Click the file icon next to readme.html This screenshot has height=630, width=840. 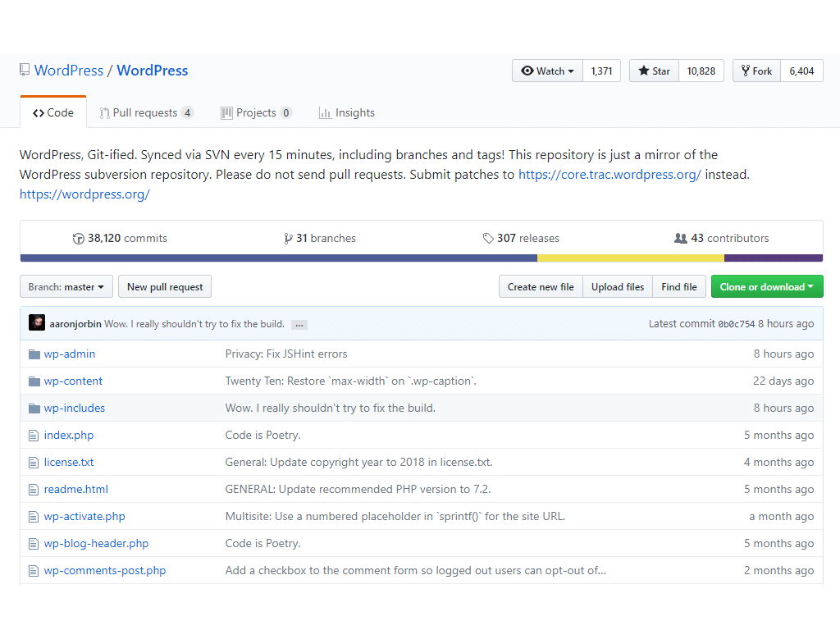34,490
